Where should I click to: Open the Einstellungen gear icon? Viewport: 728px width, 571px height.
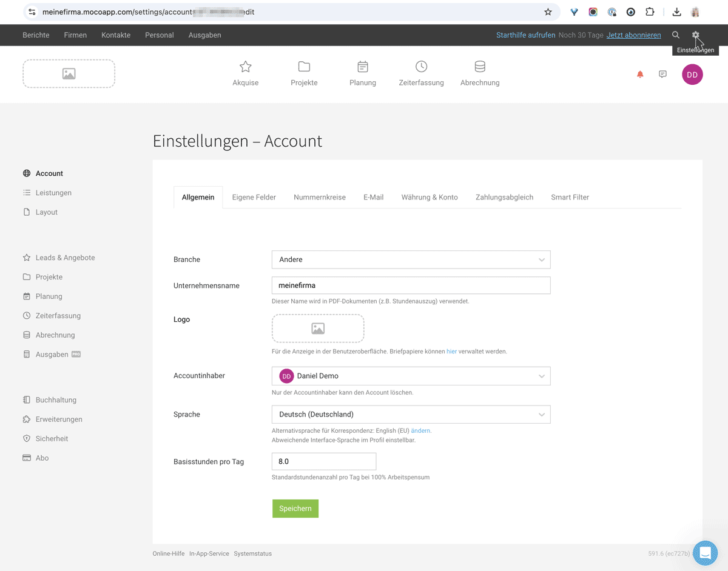point(695,35)
